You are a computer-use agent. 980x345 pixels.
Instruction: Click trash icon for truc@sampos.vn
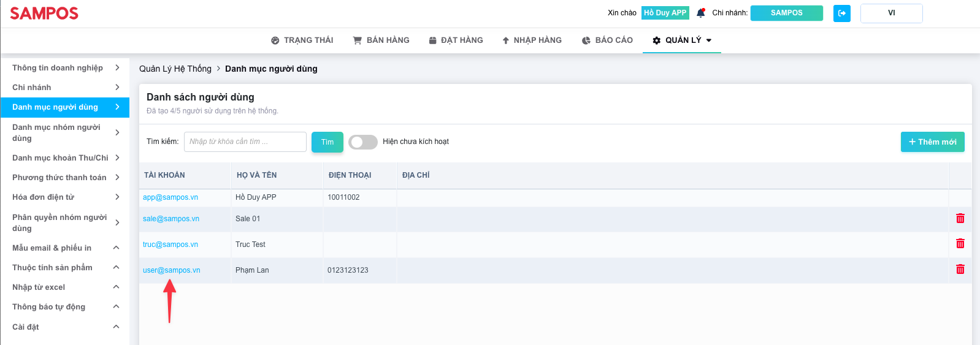[960, 244]
